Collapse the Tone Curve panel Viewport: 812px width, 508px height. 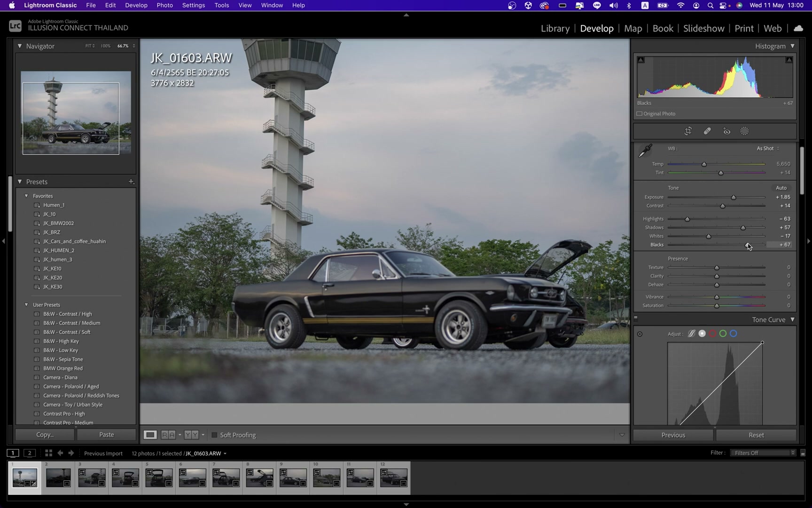click(793, 320)
